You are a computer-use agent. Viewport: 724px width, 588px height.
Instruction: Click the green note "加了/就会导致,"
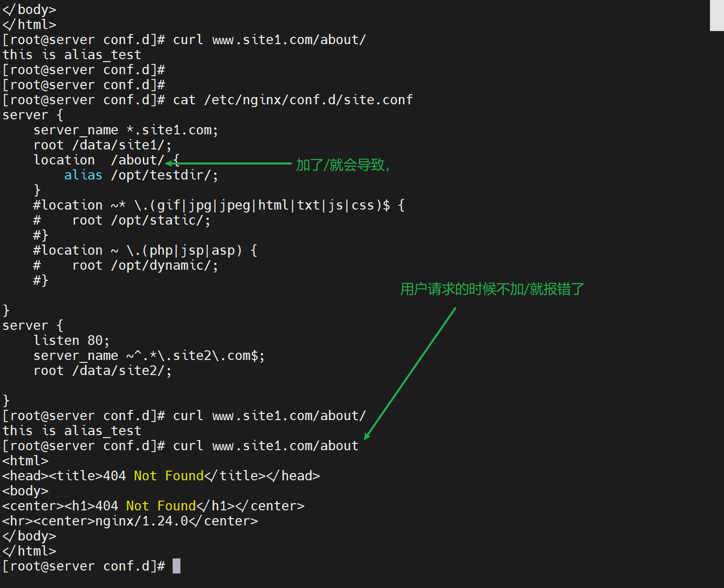coord(343,165)
